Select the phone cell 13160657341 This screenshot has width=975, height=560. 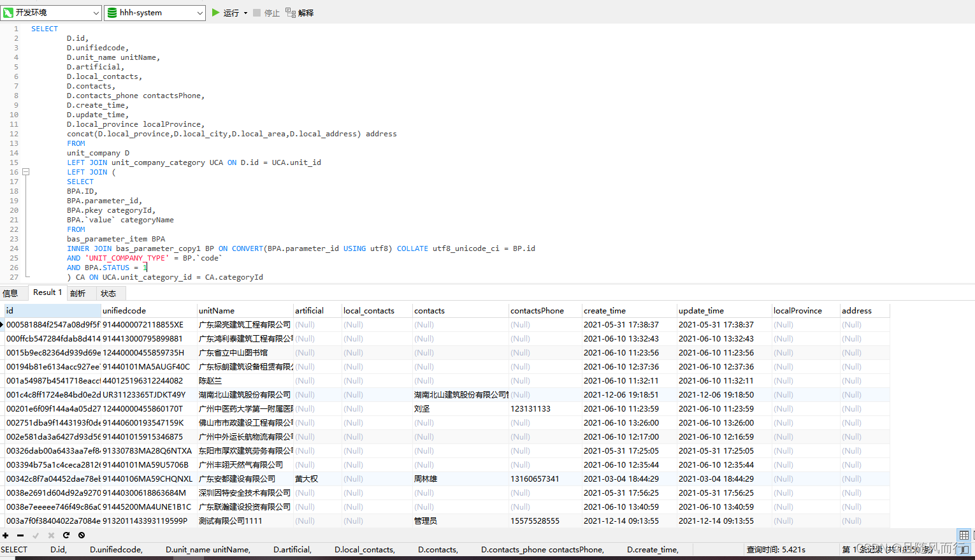click(545, 479)
